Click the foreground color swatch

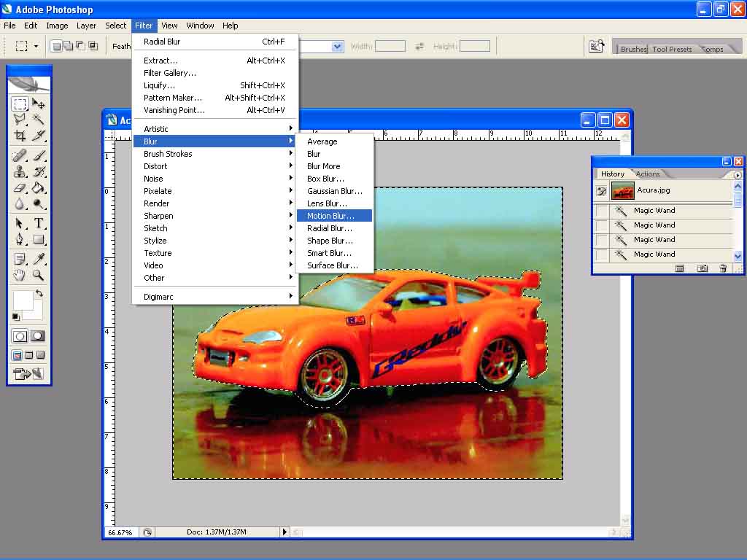point(23,300)
